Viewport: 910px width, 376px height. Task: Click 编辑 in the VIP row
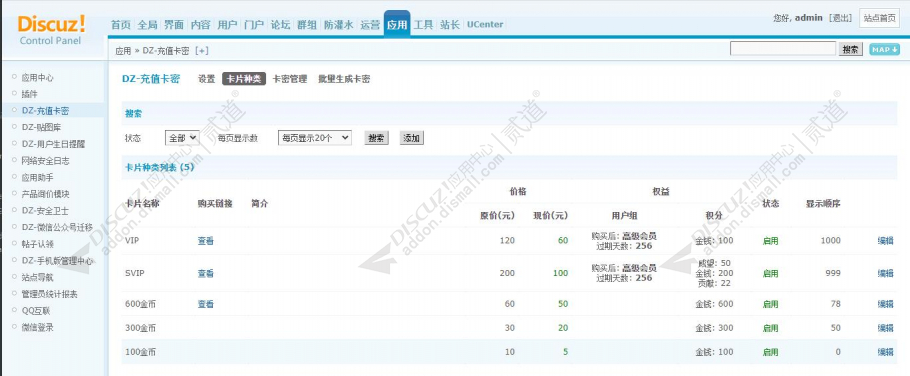pyautogui.click(x=885, y=241)
